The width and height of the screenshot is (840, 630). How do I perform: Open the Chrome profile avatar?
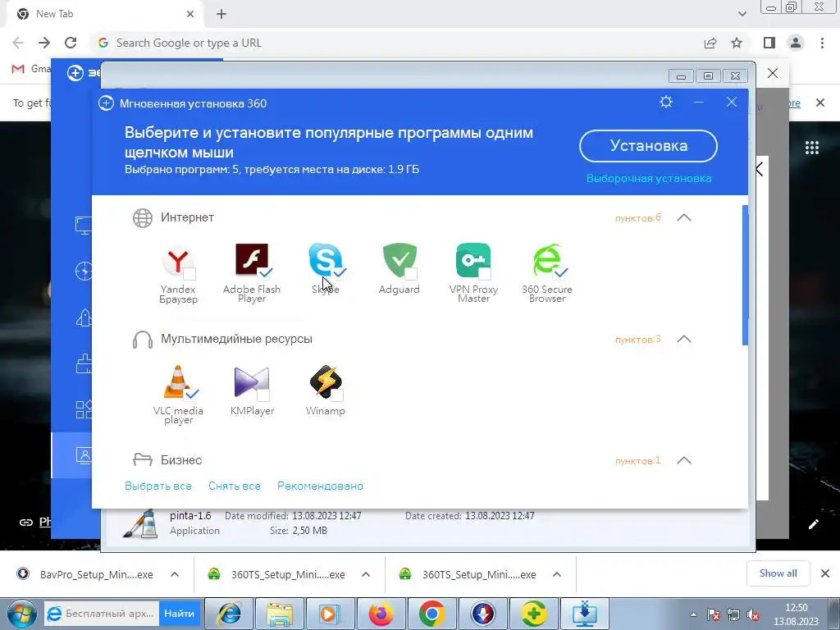click(796, 43)
